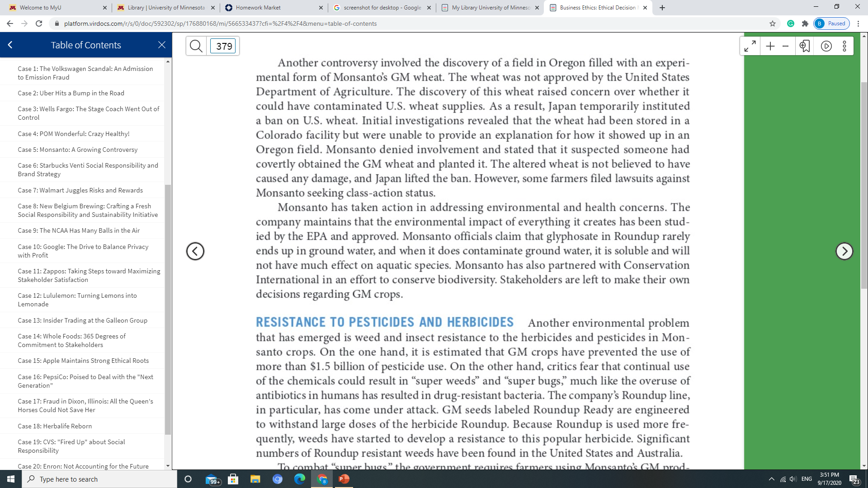The width and height of the screenshot is (868, 488).
Task: Open the Grammarly extension icon
Action: pyautogui.click(x=791, y=23)
